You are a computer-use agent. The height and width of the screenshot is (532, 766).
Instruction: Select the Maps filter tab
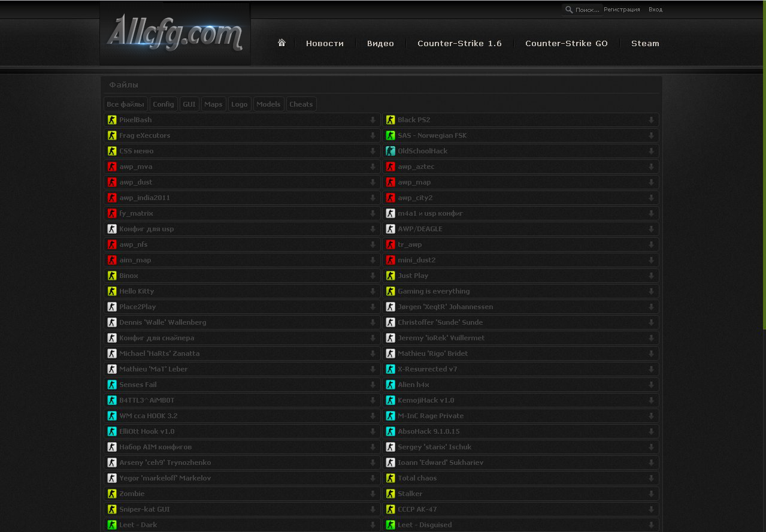point(213,104)
